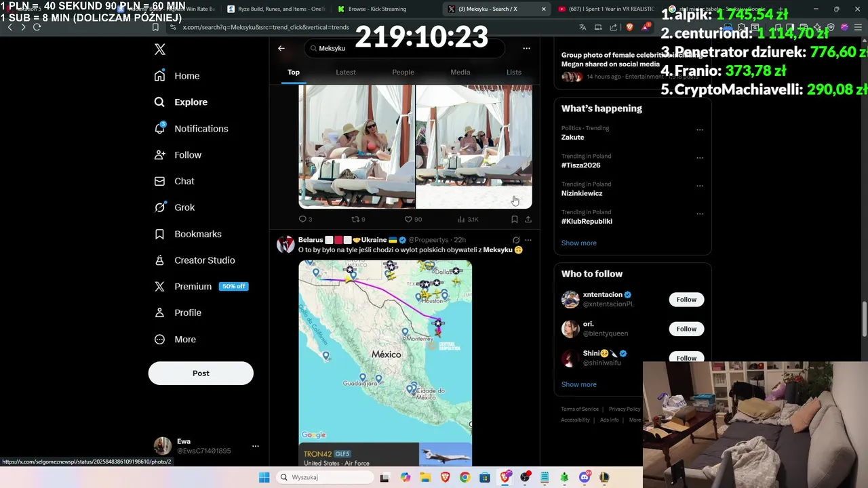The image size is (868, 488).
Task: Open Google Chrome from the taskbar
Action: click(x=465, y=477)
